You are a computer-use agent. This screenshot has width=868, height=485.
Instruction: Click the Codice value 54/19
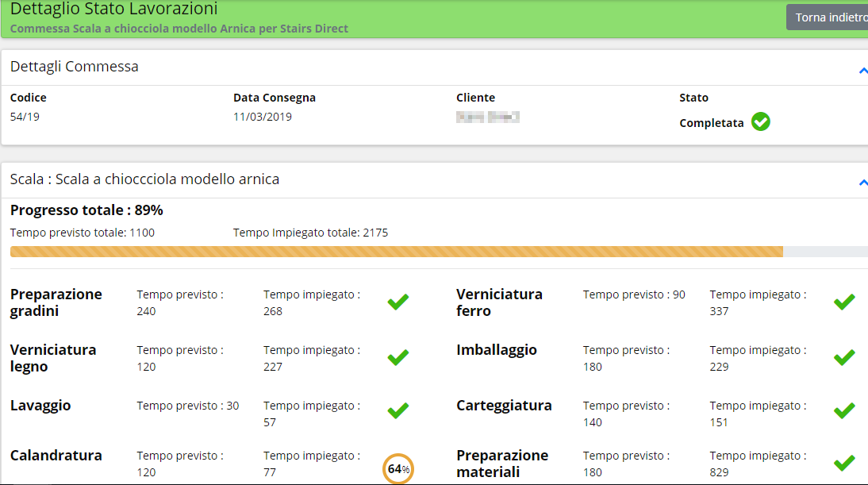pos(25,117)
